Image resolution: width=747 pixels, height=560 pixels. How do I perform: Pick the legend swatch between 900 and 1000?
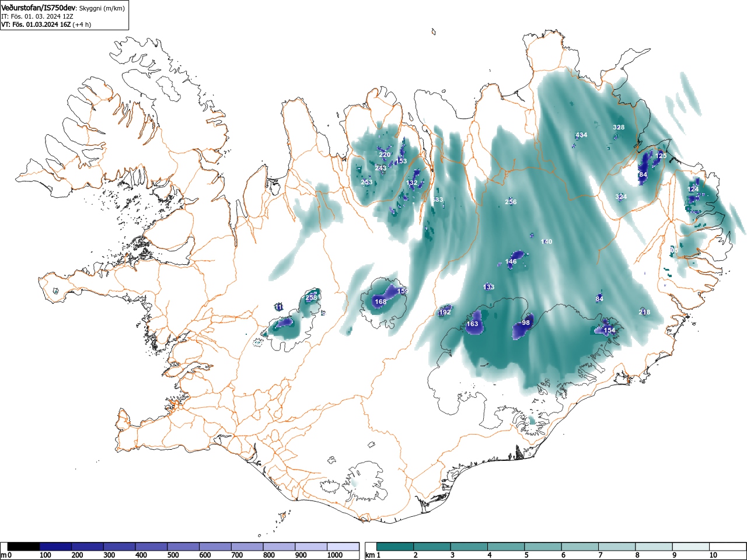pyautogui.click(x=311, y=547)
